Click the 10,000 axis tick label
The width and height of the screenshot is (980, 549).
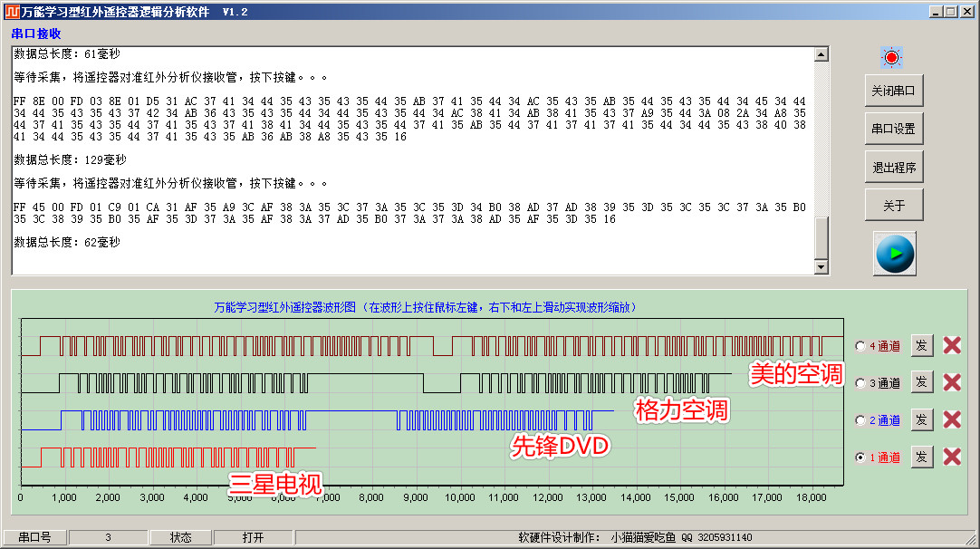click(460, 497)
